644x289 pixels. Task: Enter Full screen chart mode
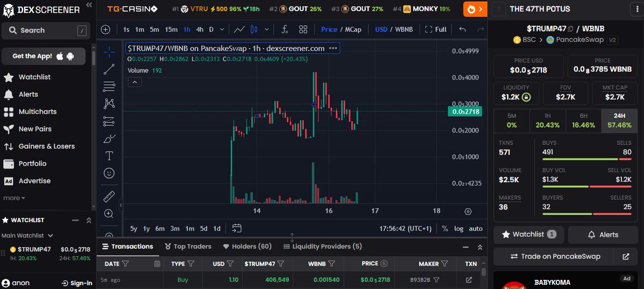click(436, 30)
